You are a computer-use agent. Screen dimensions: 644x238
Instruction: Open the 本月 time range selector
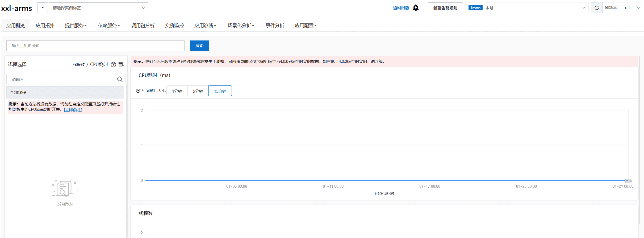(527, 8)
